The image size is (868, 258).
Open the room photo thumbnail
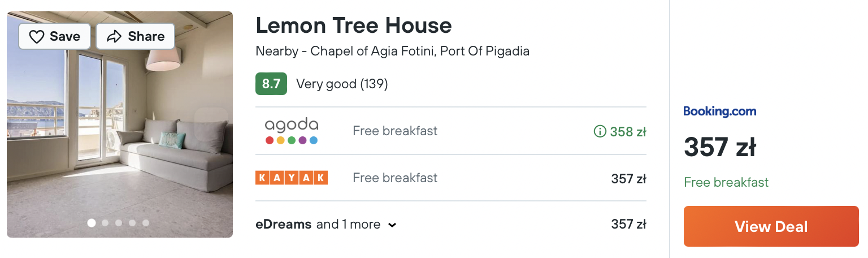pos(120,124)
